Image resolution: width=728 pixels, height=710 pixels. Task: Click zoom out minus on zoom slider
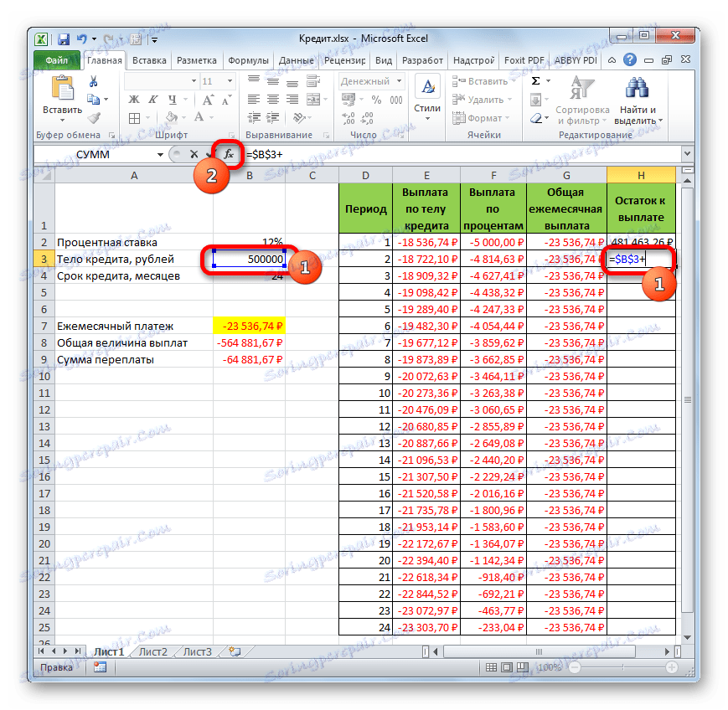[x=575, y=667]
